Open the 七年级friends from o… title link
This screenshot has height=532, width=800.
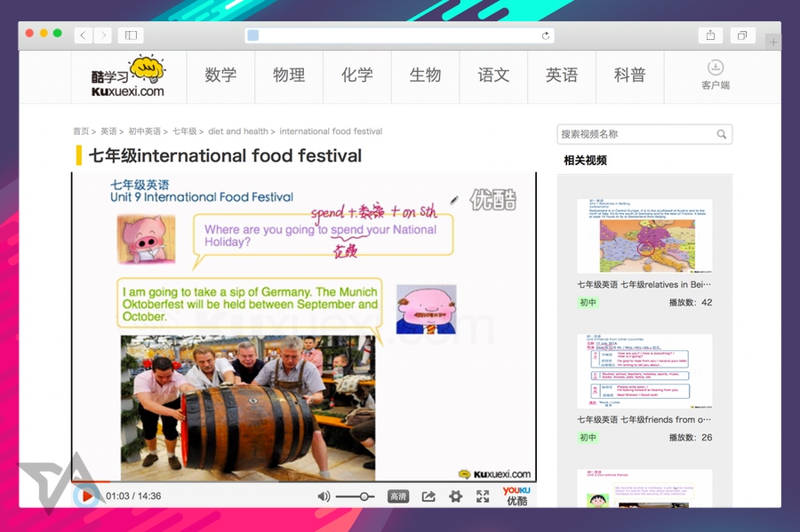644,419
